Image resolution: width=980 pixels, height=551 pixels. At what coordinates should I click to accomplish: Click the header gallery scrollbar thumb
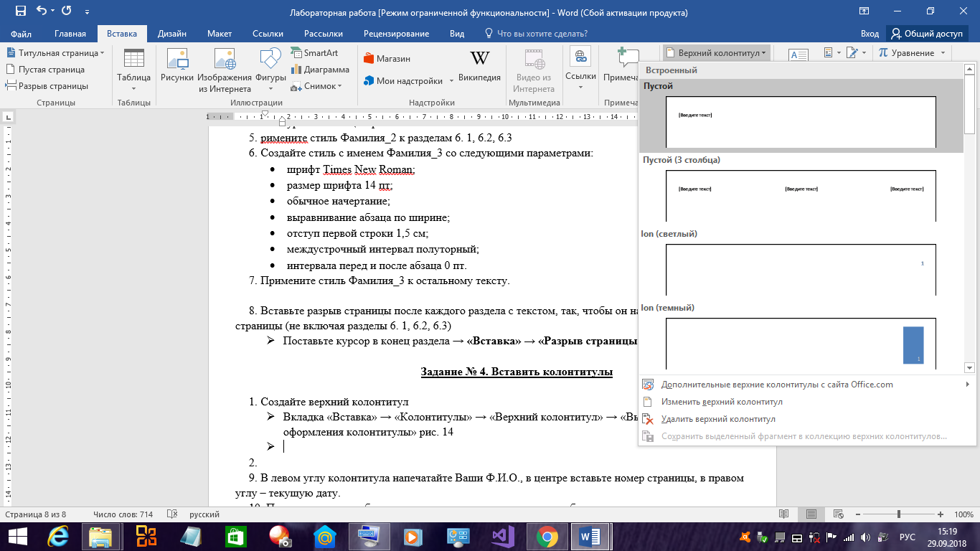[969, 105]
